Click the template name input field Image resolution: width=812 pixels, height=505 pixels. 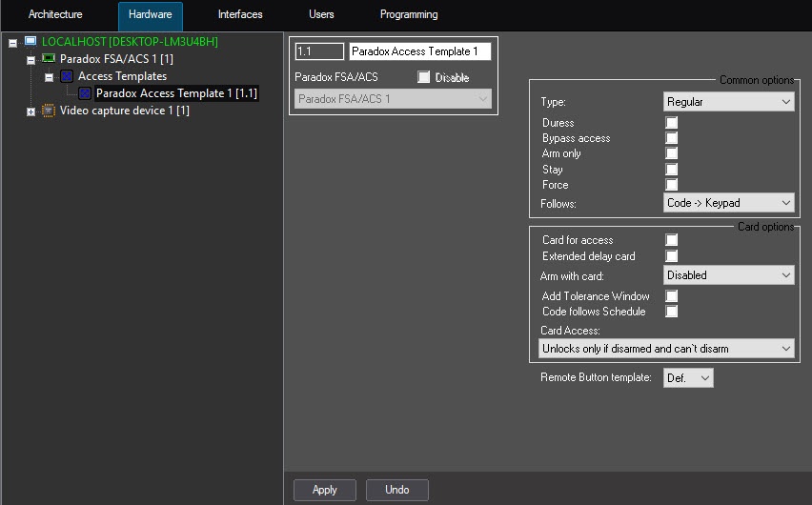419,51
